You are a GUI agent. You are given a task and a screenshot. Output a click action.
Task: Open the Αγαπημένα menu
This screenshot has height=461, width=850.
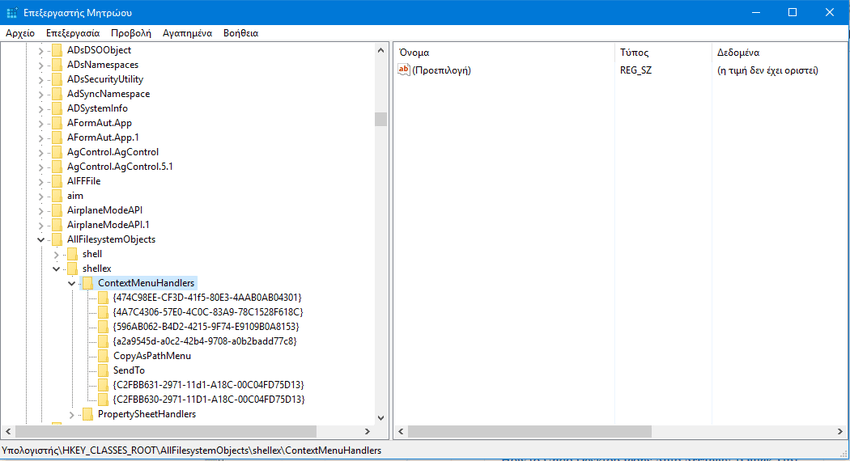tap(187, 33)
